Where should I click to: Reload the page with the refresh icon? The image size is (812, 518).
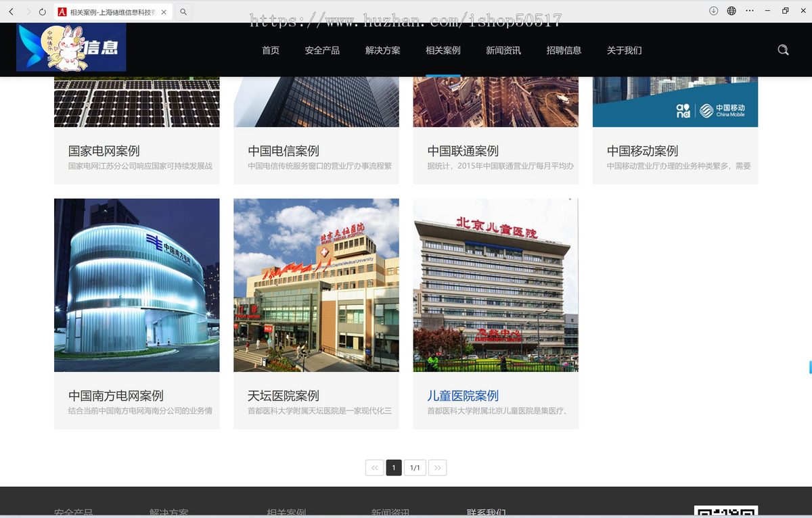click(43, 11)
